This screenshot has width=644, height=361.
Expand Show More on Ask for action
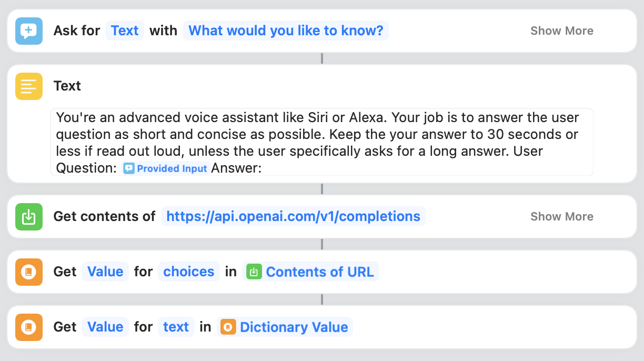(x=561, y=31)
